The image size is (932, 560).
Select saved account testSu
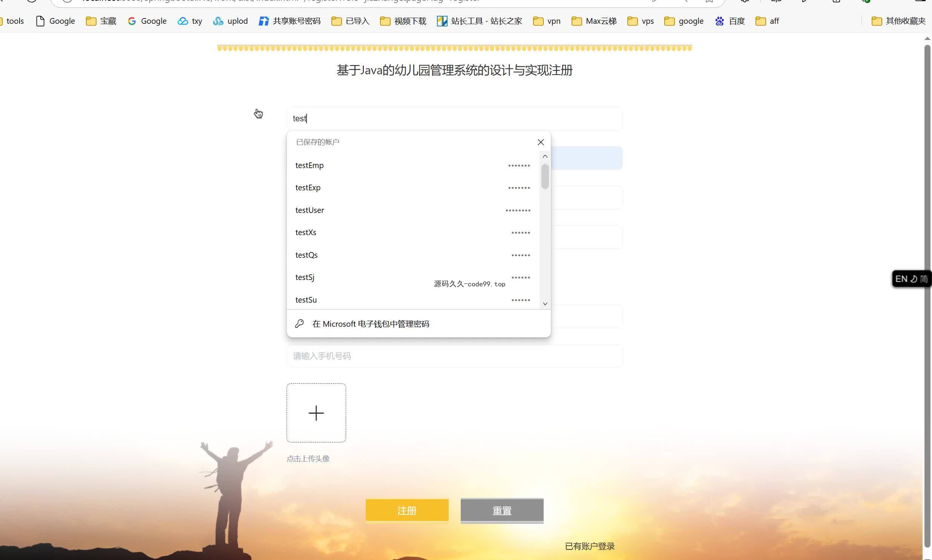pyautogui.click(x=413, y=300)
